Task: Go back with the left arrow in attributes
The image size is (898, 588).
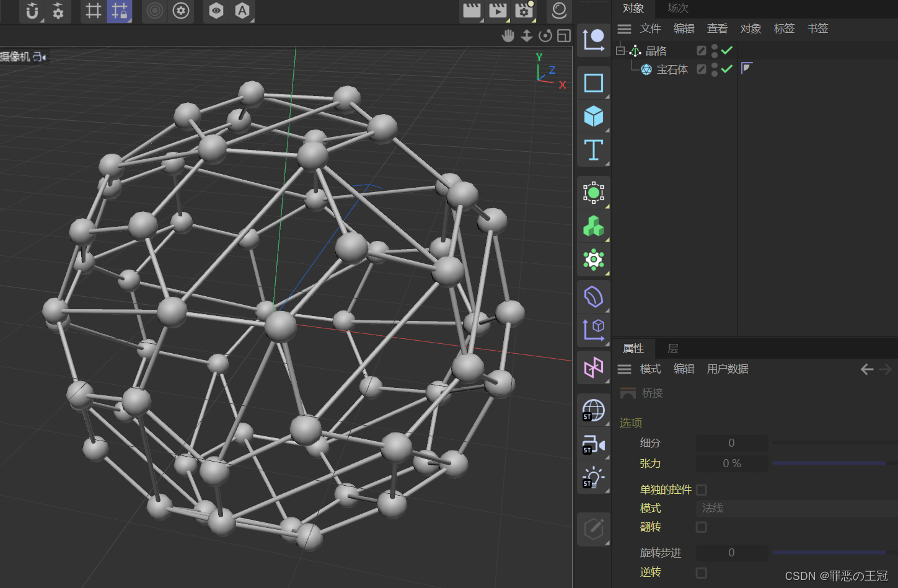Action: (x=867, y=369)
